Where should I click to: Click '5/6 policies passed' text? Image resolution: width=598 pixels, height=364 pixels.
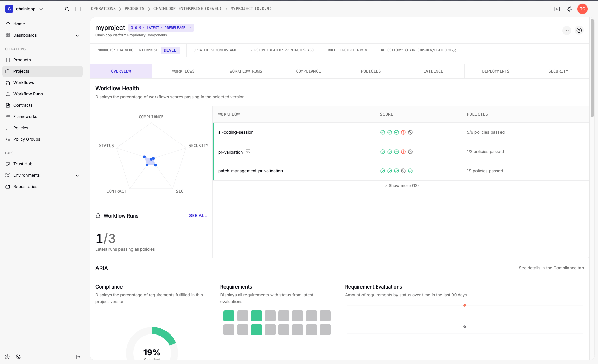[x=486, y=132]
